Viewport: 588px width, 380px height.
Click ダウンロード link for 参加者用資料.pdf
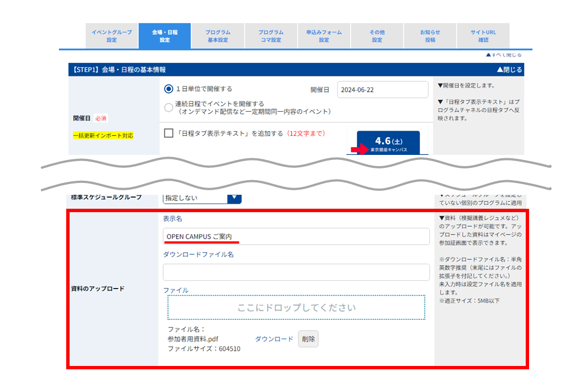point(274,338)
